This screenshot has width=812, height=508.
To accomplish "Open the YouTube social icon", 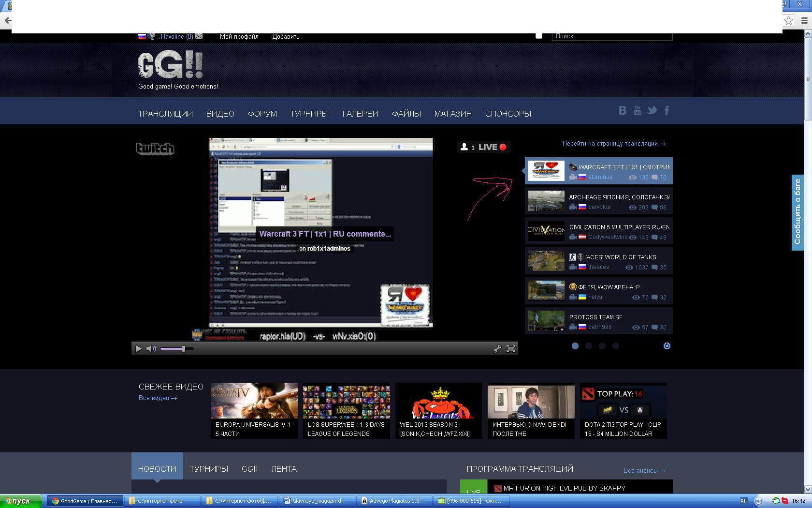I will pos(638,111).
